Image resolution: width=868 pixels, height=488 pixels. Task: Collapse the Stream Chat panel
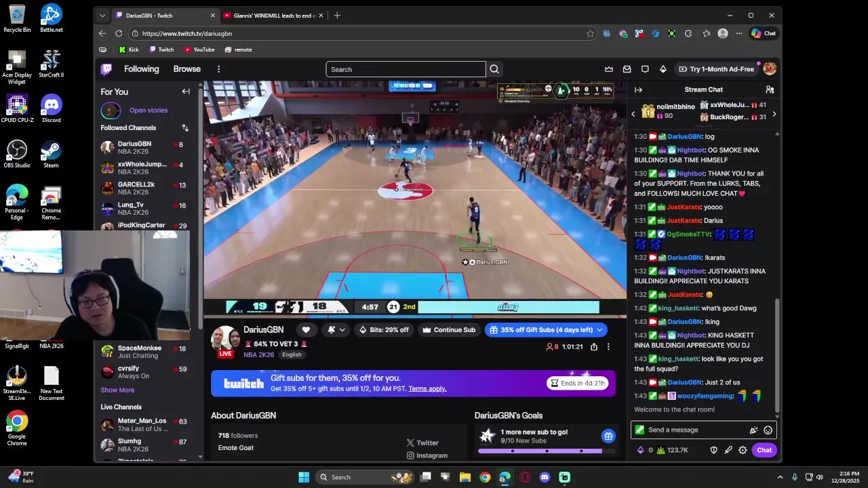pos(638,89)
